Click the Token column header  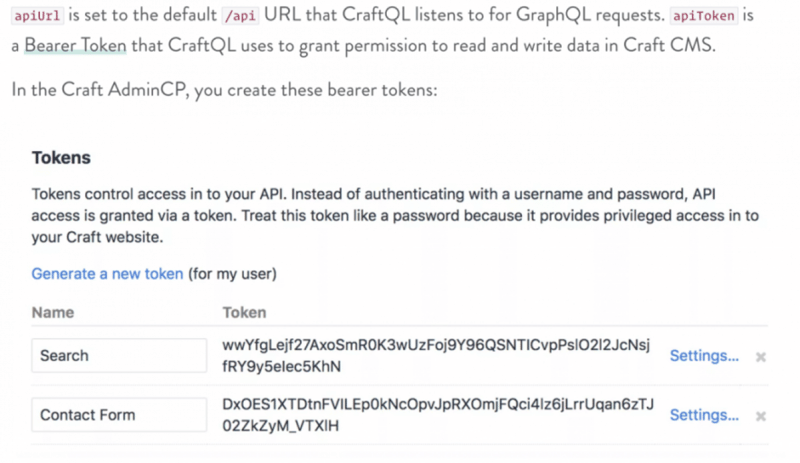[244, 312]
